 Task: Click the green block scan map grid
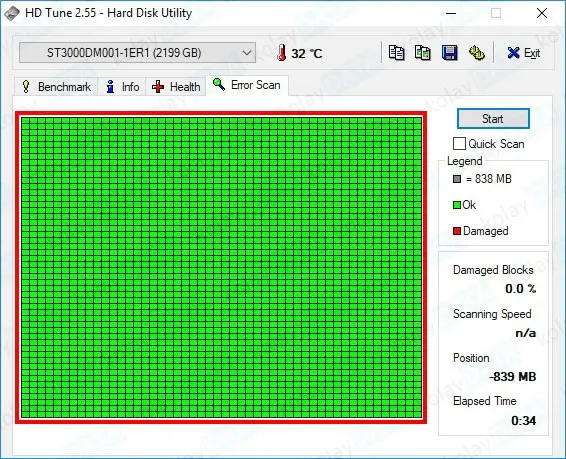221,267
